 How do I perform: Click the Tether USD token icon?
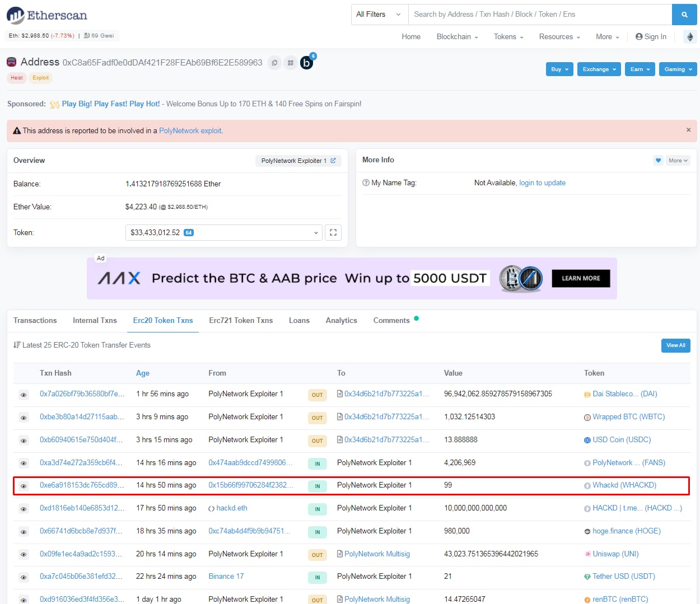click(x=587, y=577)
